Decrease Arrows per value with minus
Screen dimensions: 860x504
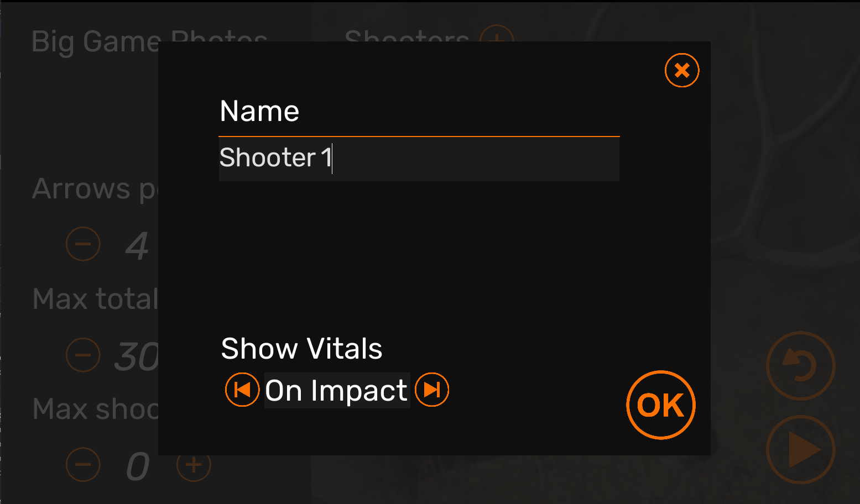point(83,244)
